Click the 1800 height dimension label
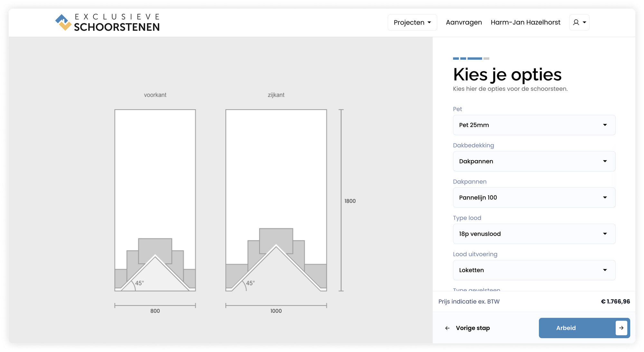This screenshot has width=644, height=352. [350, 201]
